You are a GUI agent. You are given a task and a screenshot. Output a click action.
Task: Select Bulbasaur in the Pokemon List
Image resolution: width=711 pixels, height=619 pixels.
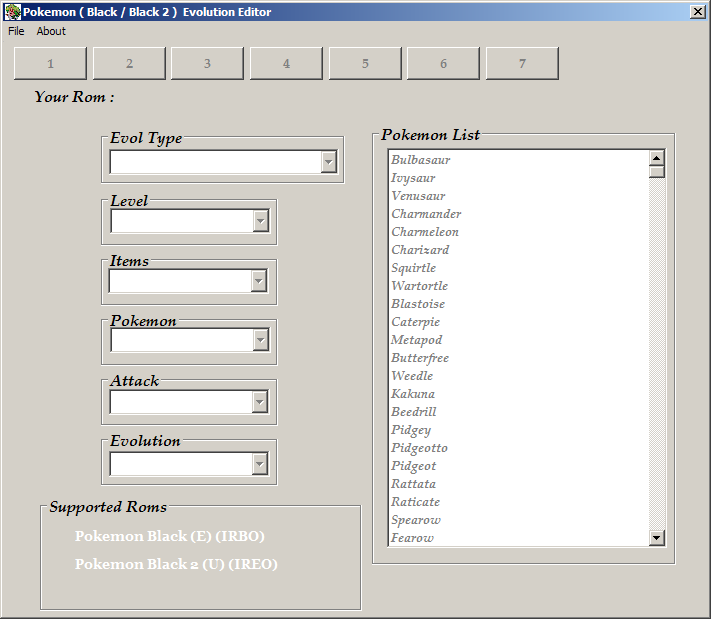pyautogui.click(x=421, y=160)
